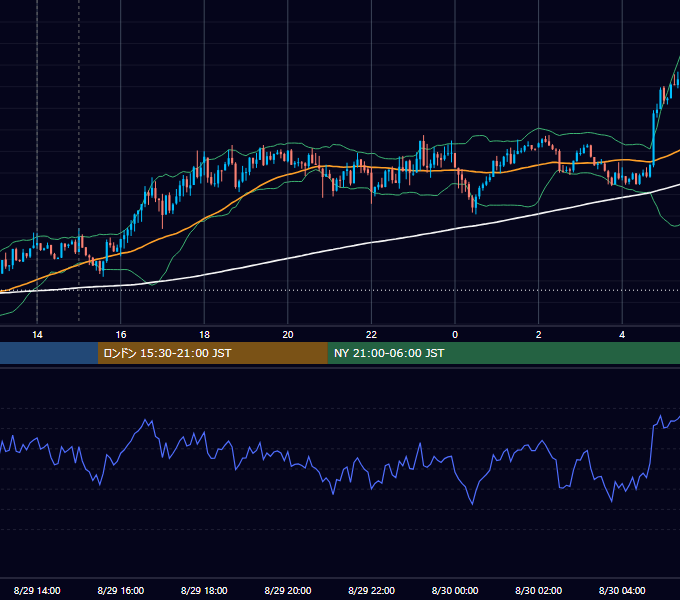Click the blue session bar before ロンドン
The width and height of the screenshot is (680, 600).
pos(49,353)
